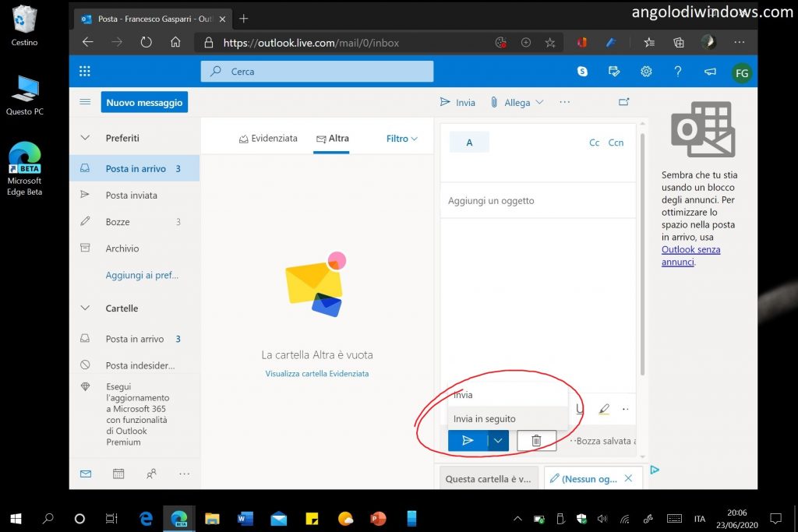
Task: Click the Nuovo messaggio button
Action: tap(144, 102)
